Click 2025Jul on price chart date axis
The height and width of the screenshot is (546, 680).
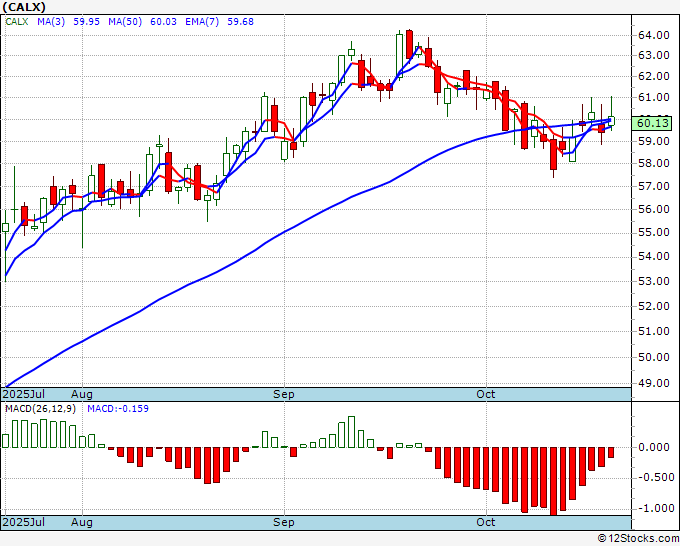(24, 394)
